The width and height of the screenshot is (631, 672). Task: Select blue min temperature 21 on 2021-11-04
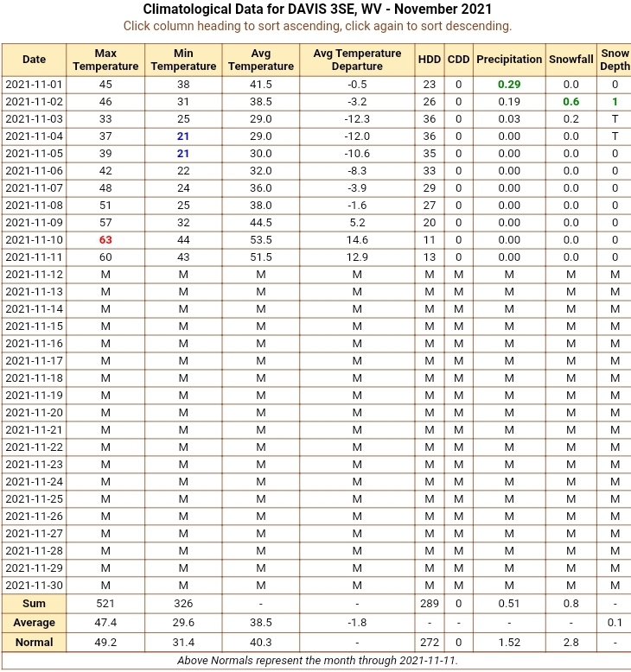(x=183, y=136)
